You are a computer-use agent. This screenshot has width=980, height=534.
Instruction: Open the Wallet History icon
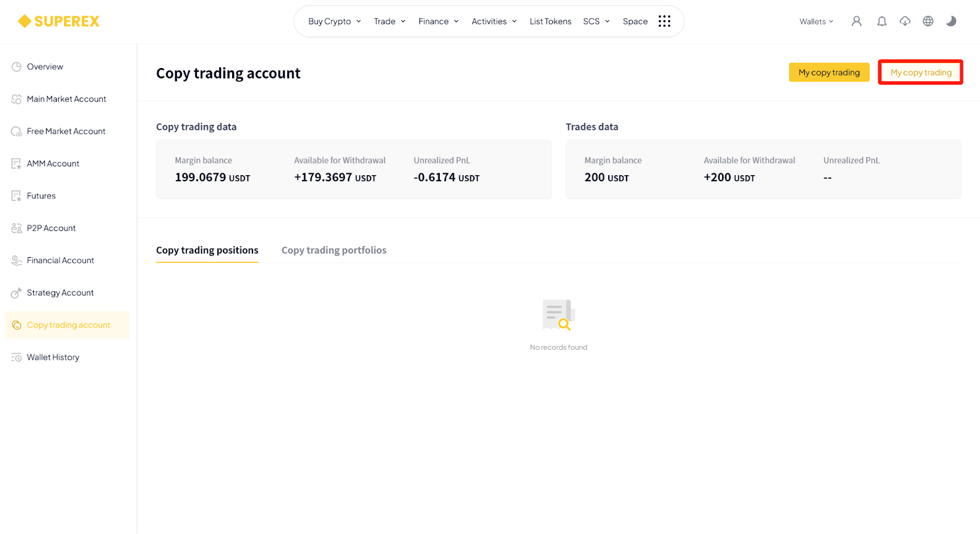click(17, 358)
